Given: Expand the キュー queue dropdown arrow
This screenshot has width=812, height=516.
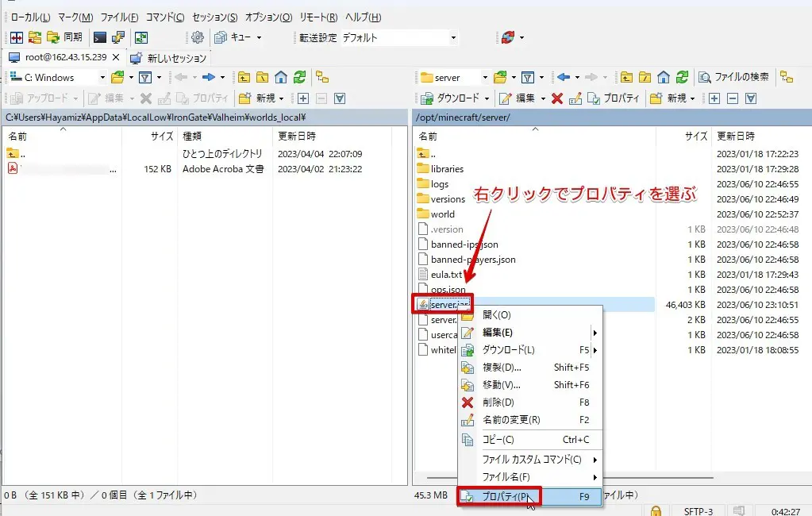Looking at the screenshot, I should pos(259,37).
